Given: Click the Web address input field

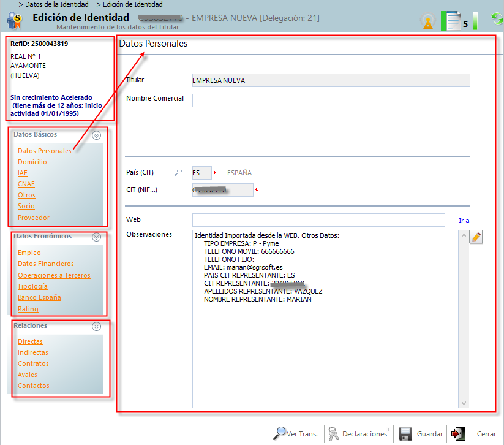Looking at the screenshot, I should click(318, 220).
